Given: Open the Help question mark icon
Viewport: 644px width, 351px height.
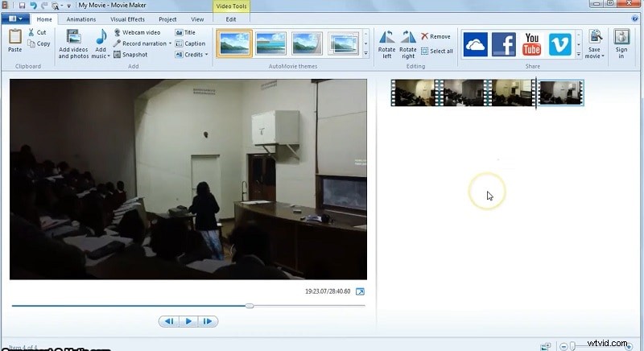Looking at the screenshot, I should point(635,19).
